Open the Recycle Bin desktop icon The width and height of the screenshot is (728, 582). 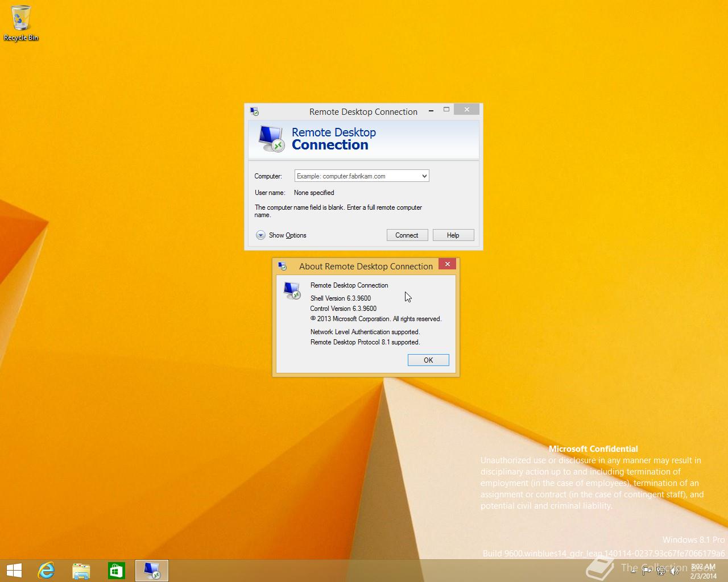click(x=21, y=23)
